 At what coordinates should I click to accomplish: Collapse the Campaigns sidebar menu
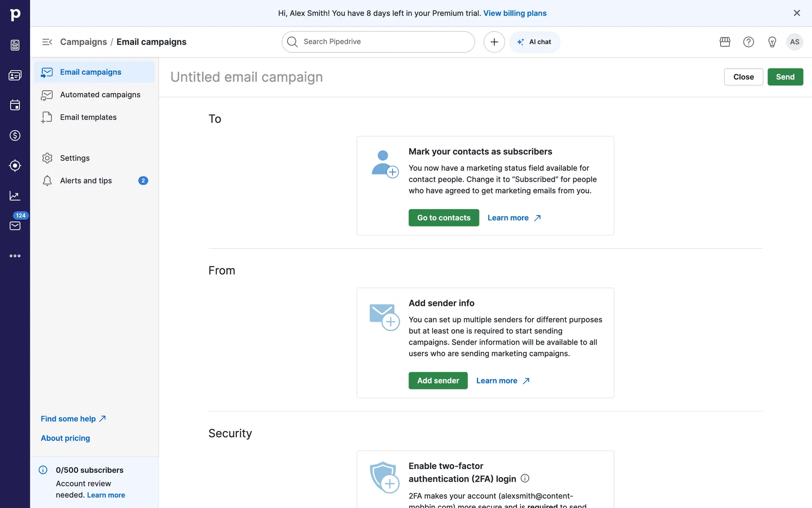(47, 42)
